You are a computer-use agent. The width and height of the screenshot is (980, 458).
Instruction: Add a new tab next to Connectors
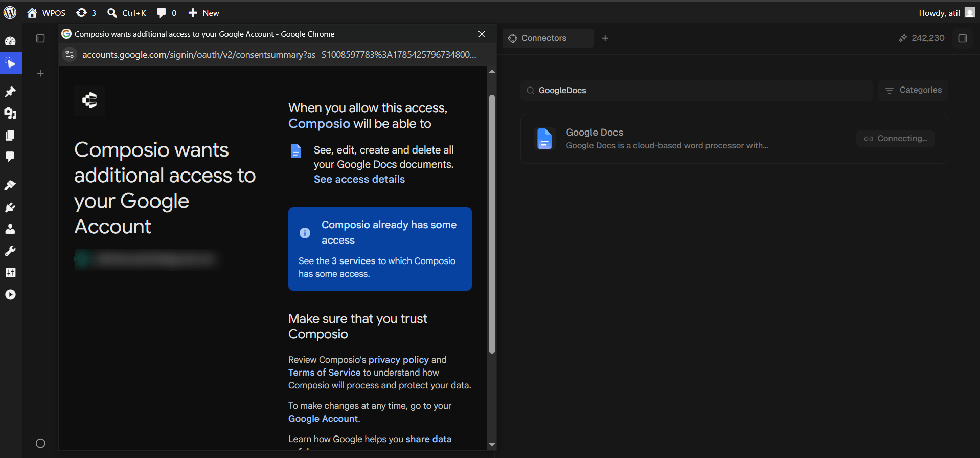[605, 38]
